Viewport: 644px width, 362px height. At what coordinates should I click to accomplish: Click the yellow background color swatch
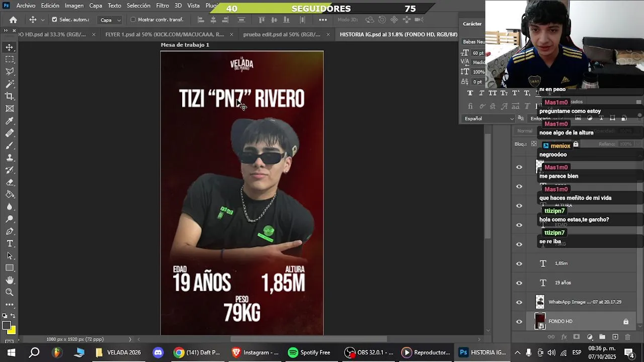pos(13,331)
